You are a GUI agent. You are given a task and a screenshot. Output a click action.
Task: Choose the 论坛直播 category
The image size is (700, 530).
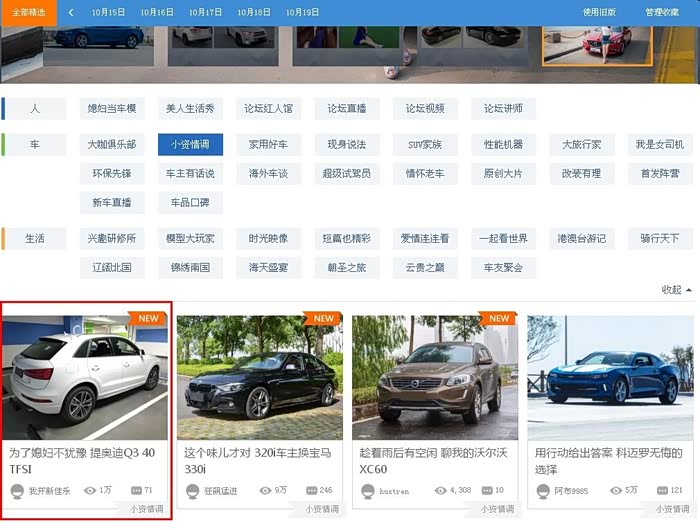[x=347, y=109]
